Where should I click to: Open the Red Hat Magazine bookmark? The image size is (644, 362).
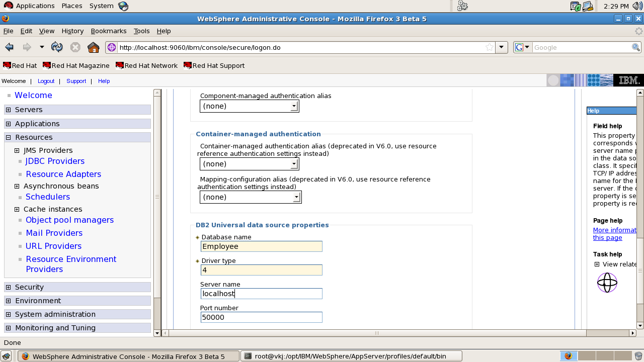click(x=76, y=65)
